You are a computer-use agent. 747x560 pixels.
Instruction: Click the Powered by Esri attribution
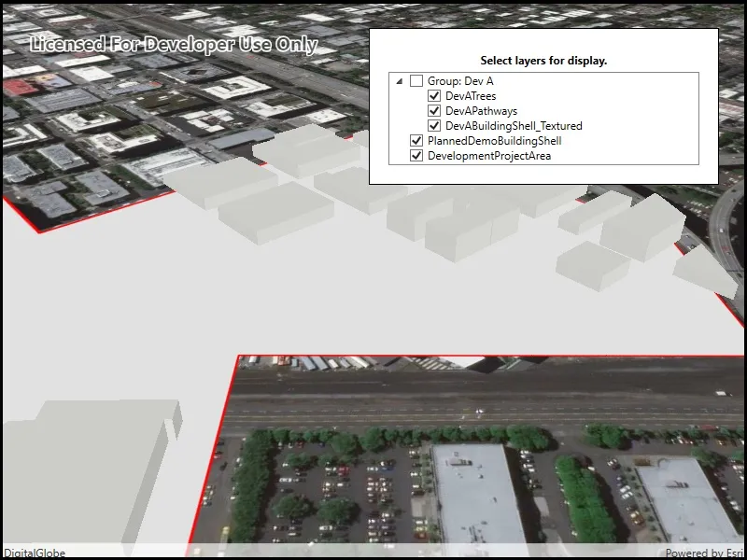point(704,553)
